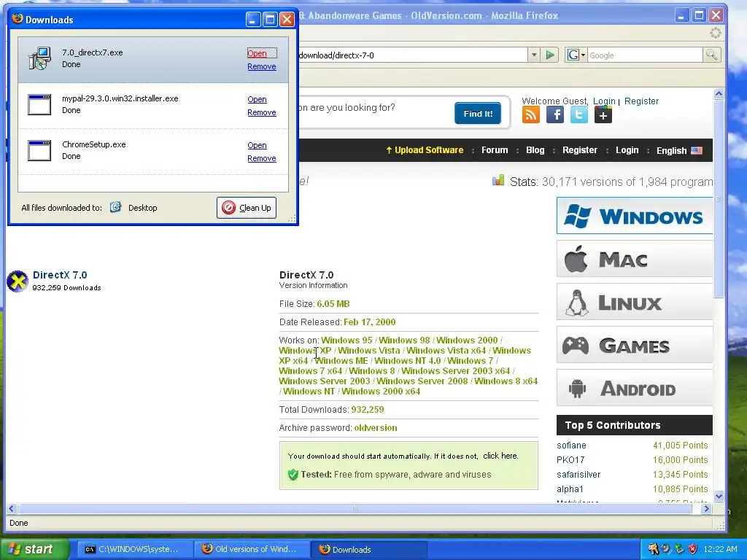Open the Blog menu item
This screenshot has height=560, width=747.
(535, 150)
